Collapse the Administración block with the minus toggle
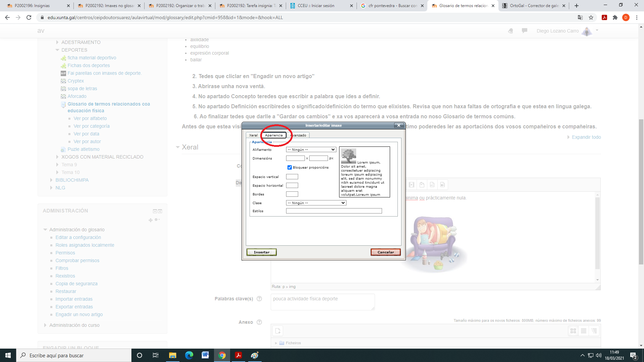 coord(155,211)
